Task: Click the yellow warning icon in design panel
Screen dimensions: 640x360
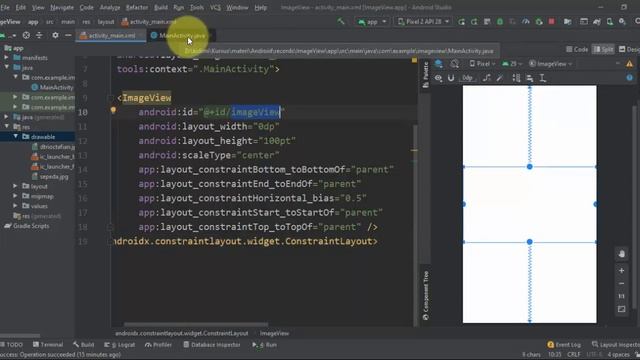Action: tap(629, 64)
